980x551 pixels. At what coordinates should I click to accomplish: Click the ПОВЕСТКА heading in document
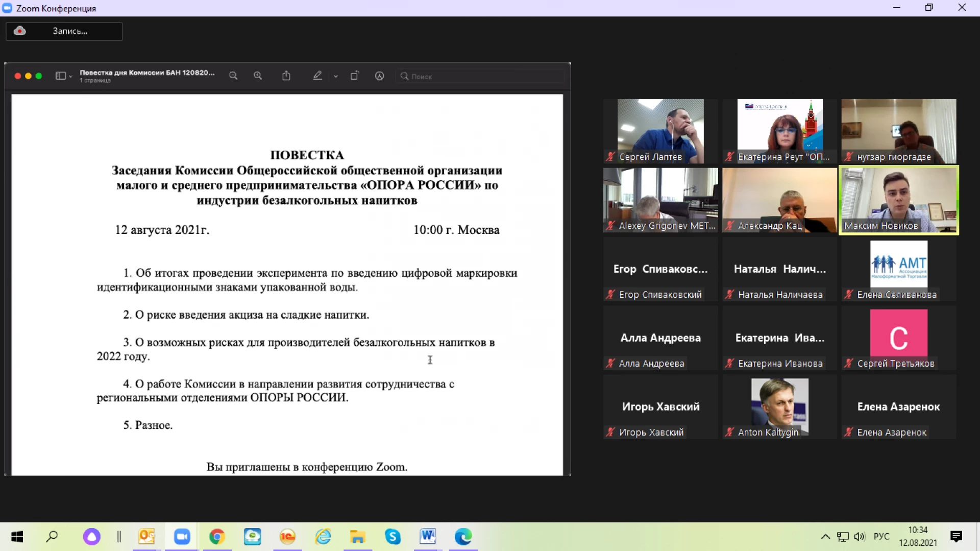coord(307,155)
